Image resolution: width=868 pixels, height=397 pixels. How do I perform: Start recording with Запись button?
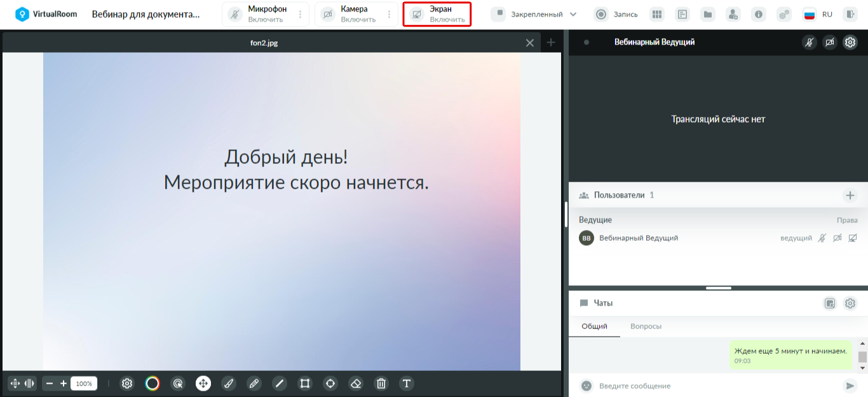pos(616,14)
